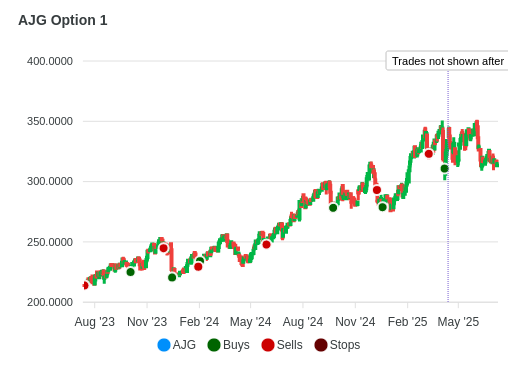Toggle the AJG series legend item
The image size is (530, 380).
tap(177, 345)
